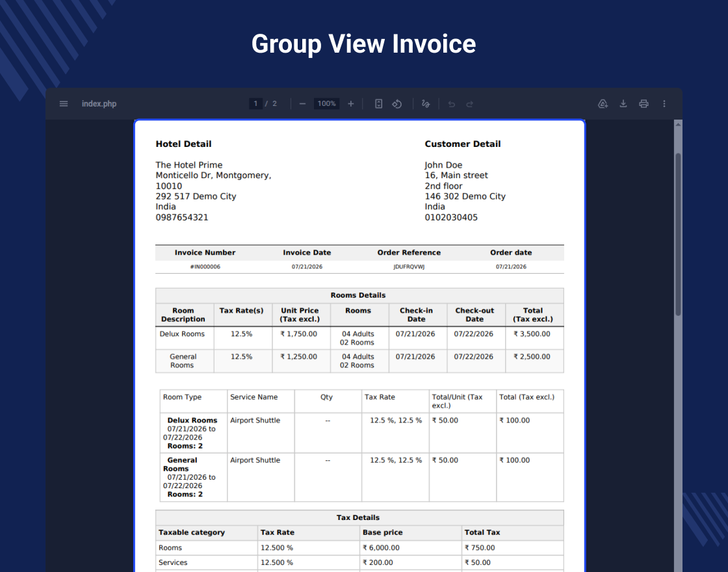Click the ₹ 750.00 total tax
Viewport: 728px width, 572px height.
(x=480, y=548)
